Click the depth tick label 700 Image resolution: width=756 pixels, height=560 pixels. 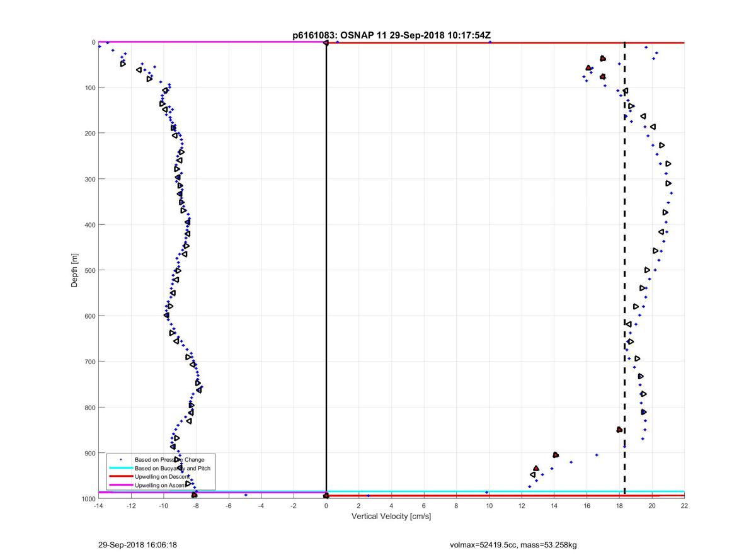[x=90, y=362]
